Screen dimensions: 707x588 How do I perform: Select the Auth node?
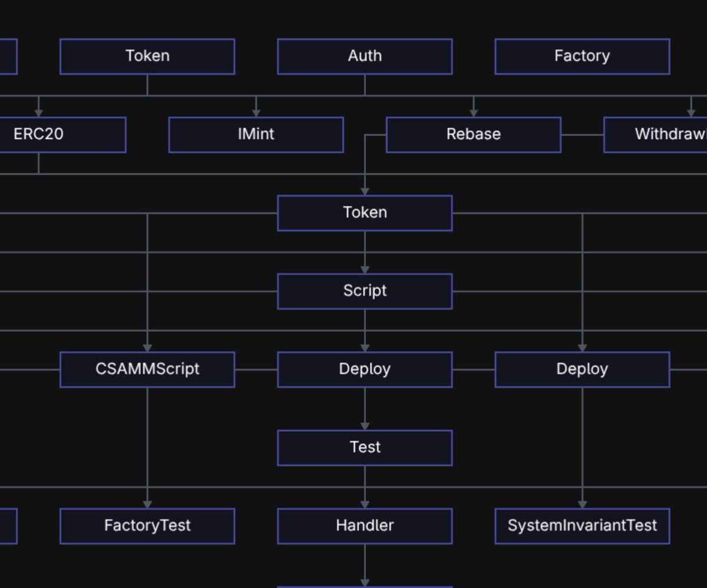[x=365, y=57]
